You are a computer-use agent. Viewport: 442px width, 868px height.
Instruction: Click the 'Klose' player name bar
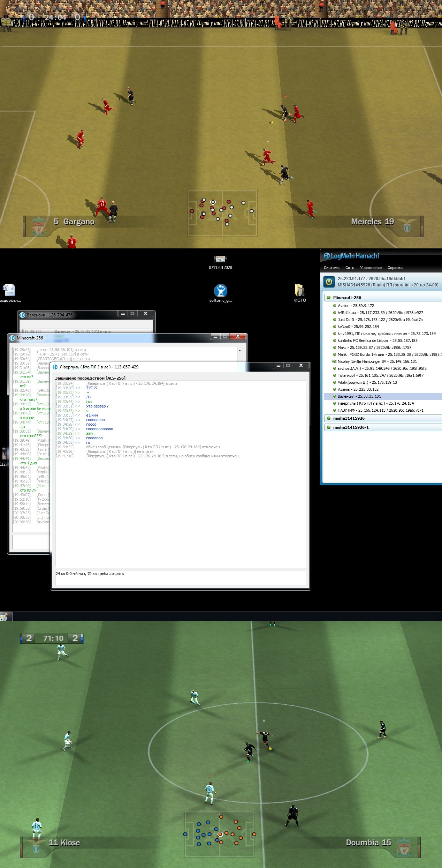pos(64,843)
